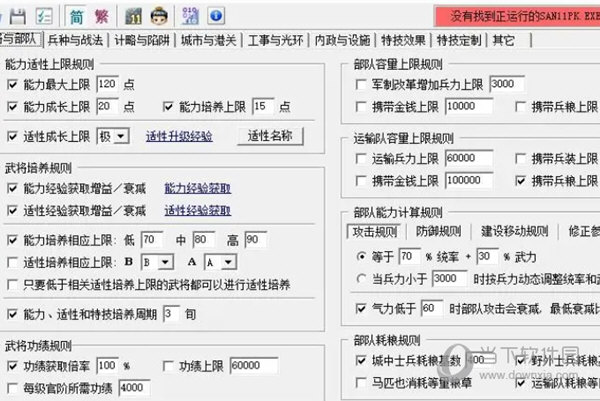Click 培养周期 field with 3
This screenshot has width=600, height=401.
click(171, 314)
